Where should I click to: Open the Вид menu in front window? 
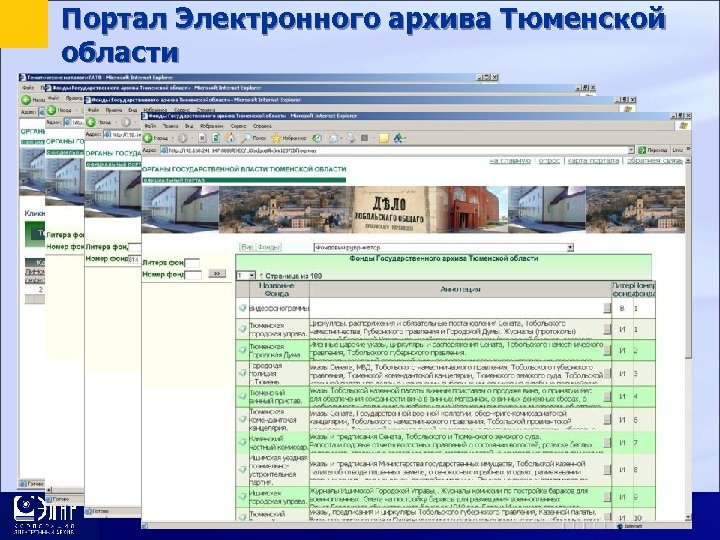[189, 126]
